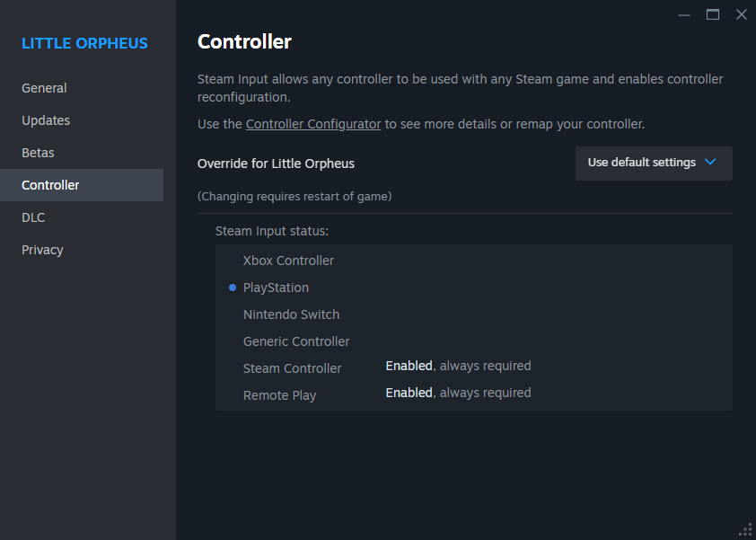Image resolution: width=756 pixels, height=540 pixels.
Task: Show the Privacy settings
Action: click(42, 250)
